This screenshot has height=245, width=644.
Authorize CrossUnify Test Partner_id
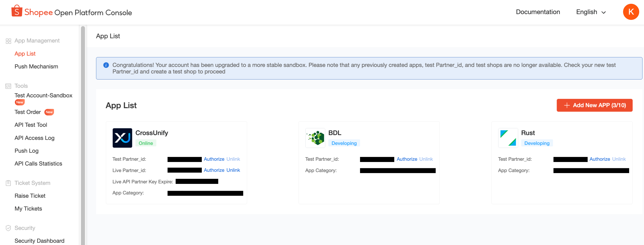point(214,159)
